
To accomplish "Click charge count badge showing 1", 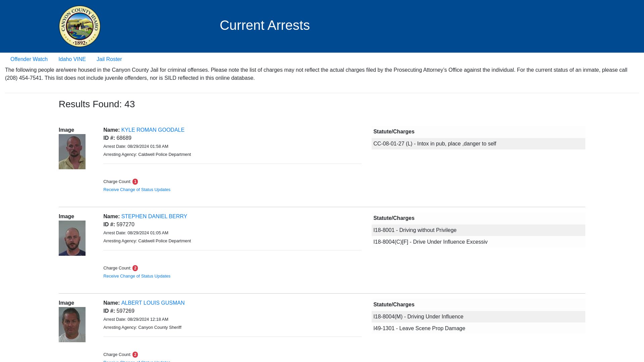I will coord(135,182).
